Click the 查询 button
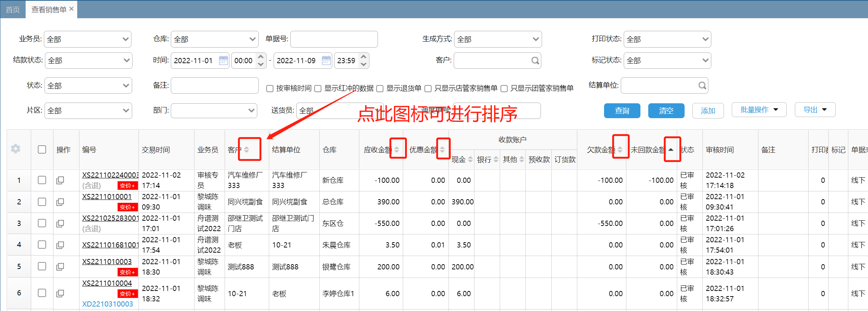 pyautogui.click(x=622, y=110)
